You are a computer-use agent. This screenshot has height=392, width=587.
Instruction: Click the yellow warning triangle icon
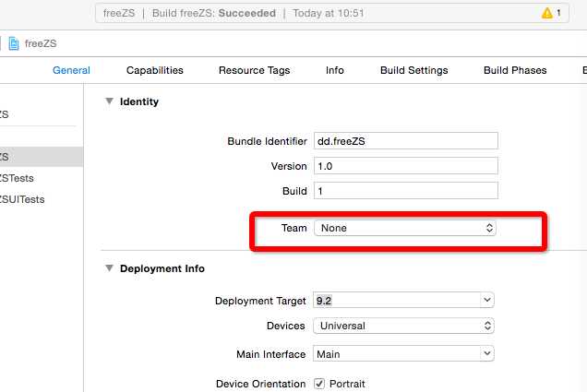547,13
